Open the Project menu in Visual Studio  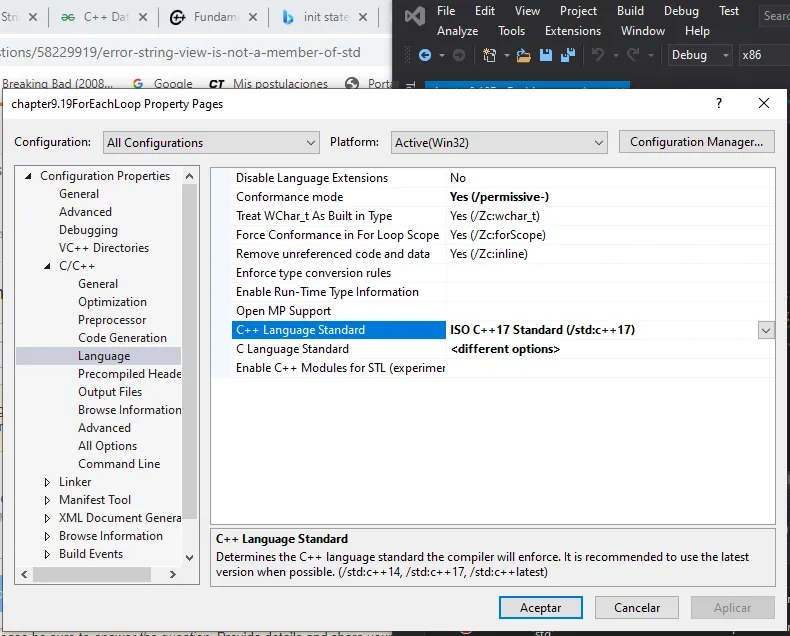(x=578, y=11)
